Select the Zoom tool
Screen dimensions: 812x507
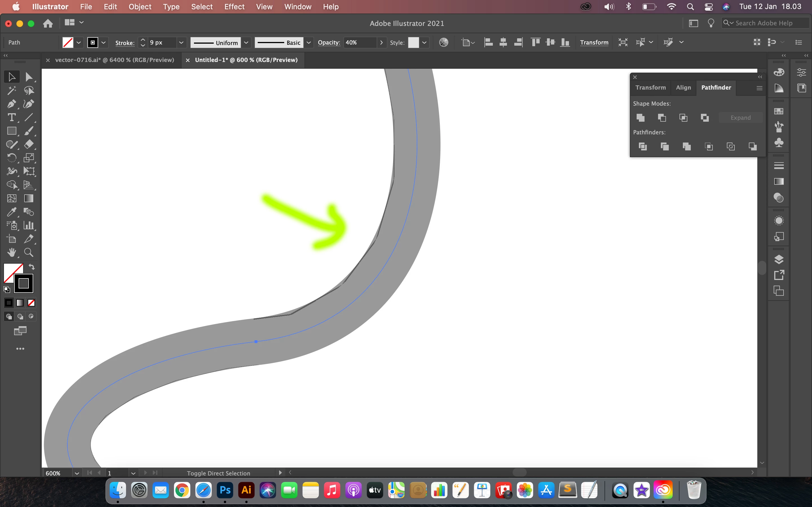coord(28,252)
